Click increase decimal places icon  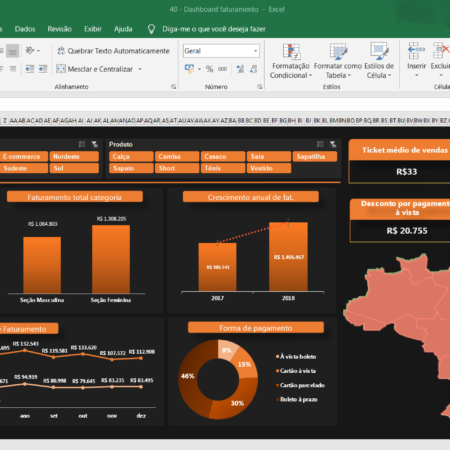(x=240, y=69)
